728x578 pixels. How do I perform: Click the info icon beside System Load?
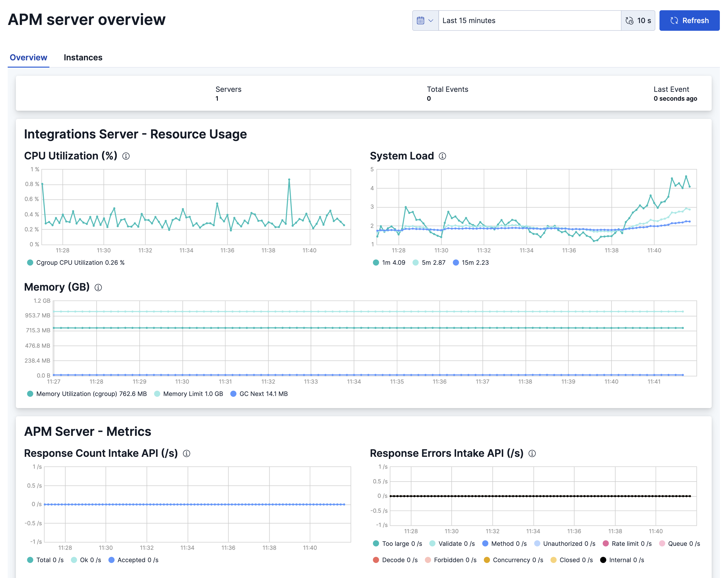tap(442, 156)
